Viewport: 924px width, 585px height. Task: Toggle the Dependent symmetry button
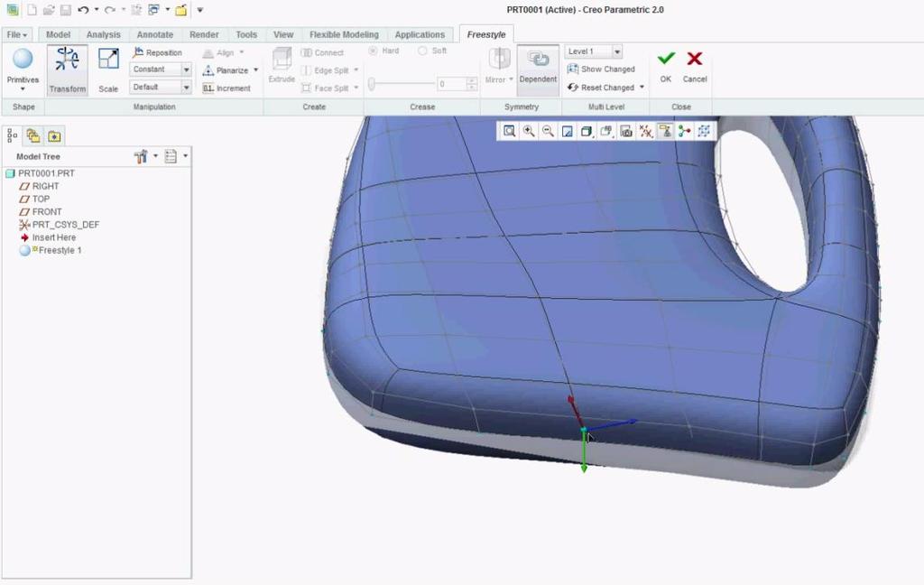tap(538, 70)
